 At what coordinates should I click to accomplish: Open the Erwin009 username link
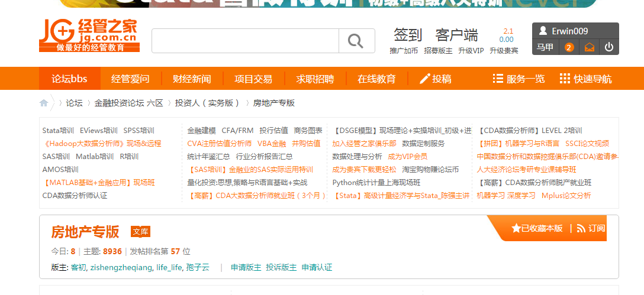point(569,31)
